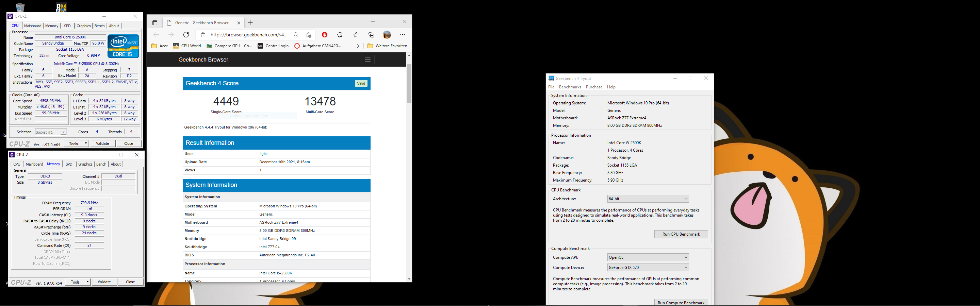Click the bottom CPU-Z window title icon
Viewport: 980px width, 306px height.
[x=12, y=155]
